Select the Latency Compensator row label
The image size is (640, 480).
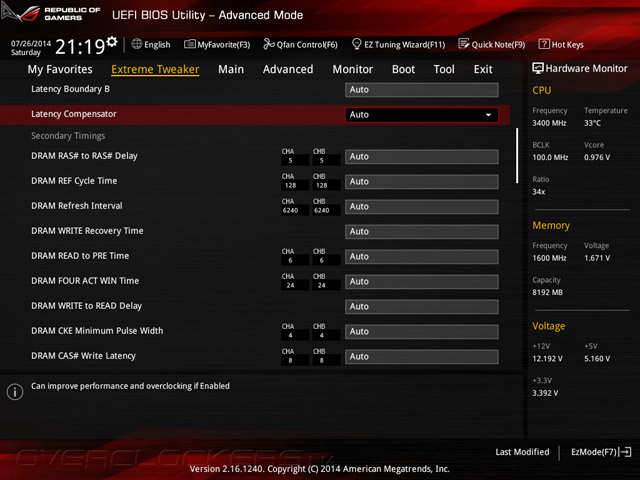pos(74,114)
